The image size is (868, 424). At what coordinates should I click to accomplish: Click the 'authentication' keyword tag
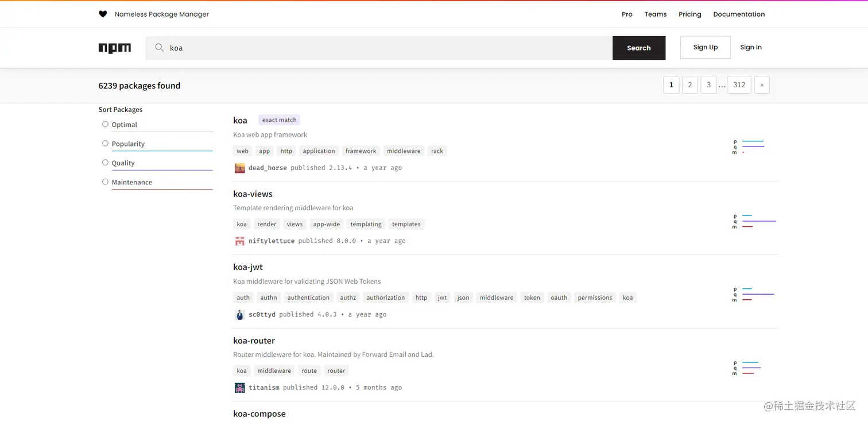309,298
